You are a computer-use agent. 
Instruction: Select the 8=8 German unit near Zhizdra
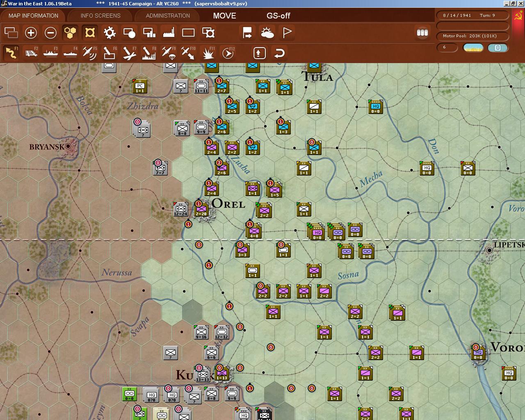coord(182,128)
